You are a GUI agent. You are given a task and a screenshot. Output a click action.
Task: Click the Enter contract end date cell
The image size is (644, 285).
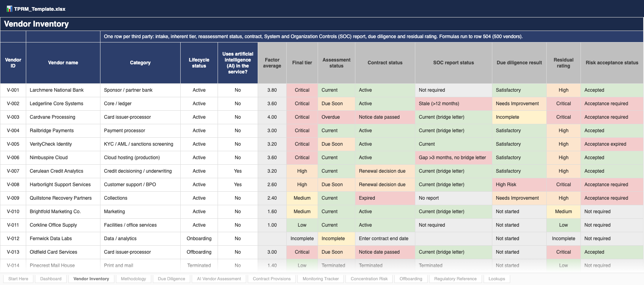pyautogui.click(x=385, y=239)
